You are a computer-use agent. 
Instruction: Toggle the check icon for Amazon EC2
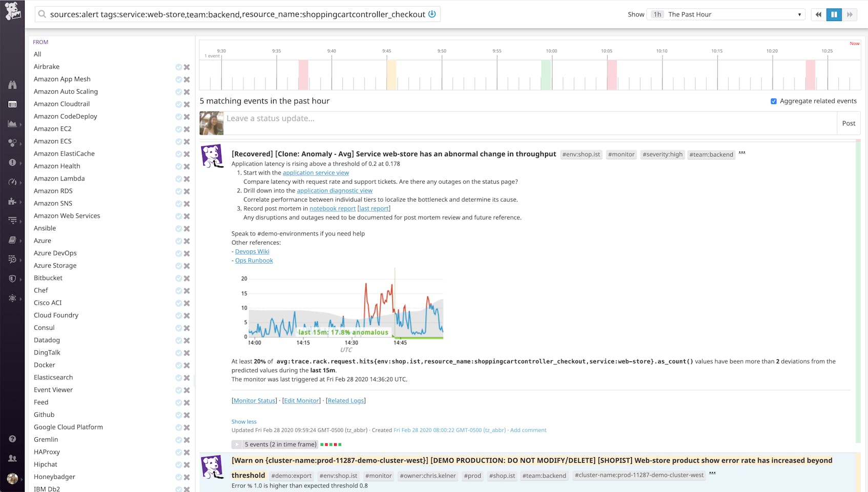pos(178,129)
